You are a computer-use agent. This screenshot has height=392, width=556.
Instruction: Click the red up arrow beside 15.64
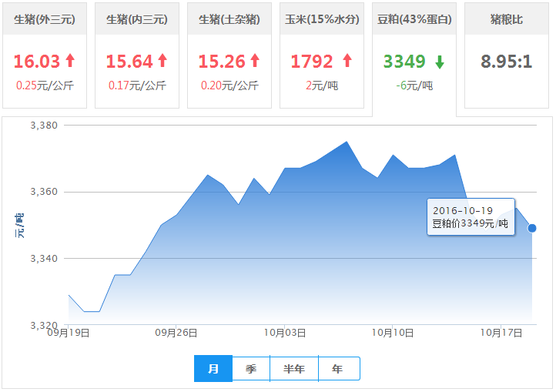coord(162,60)
